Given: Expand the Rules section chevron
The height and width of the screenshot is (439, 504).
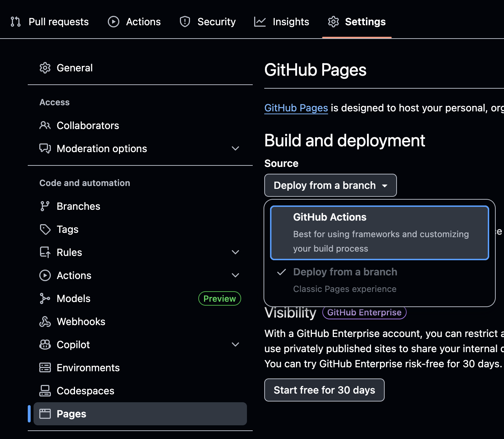Looking at the screenshot, I should [x=235, y=252].
